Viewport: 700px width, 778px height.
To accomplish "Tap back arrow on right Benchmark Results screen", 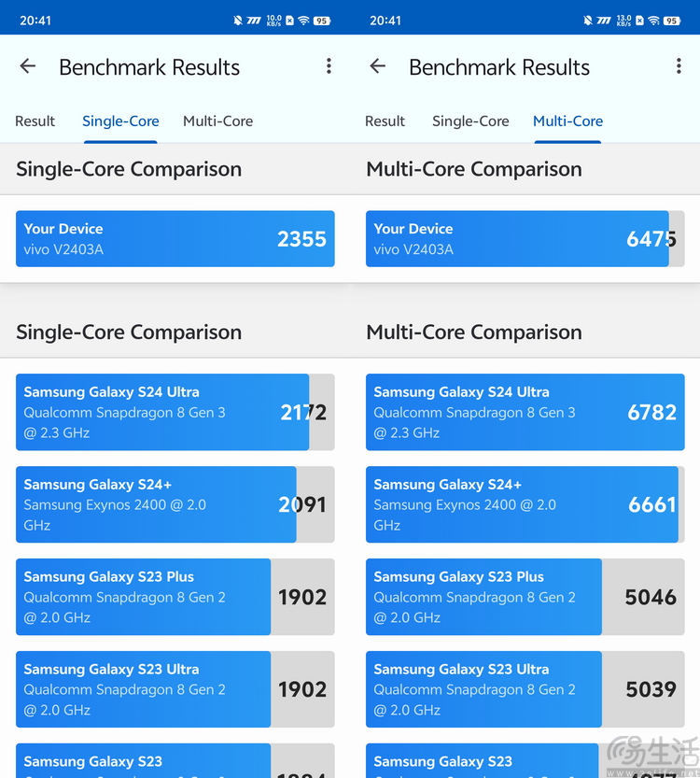I will point(378,66).
